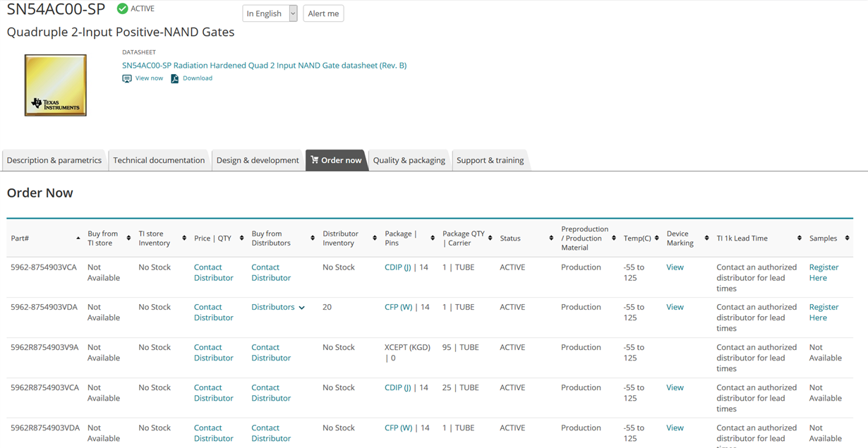
Task: Click the Download link
Action: (198, 78)
